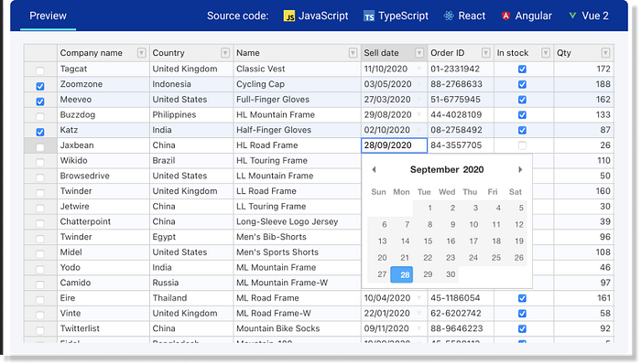
Task: Select the Wikido row checkbox
Action: click(x=40, y=163)
